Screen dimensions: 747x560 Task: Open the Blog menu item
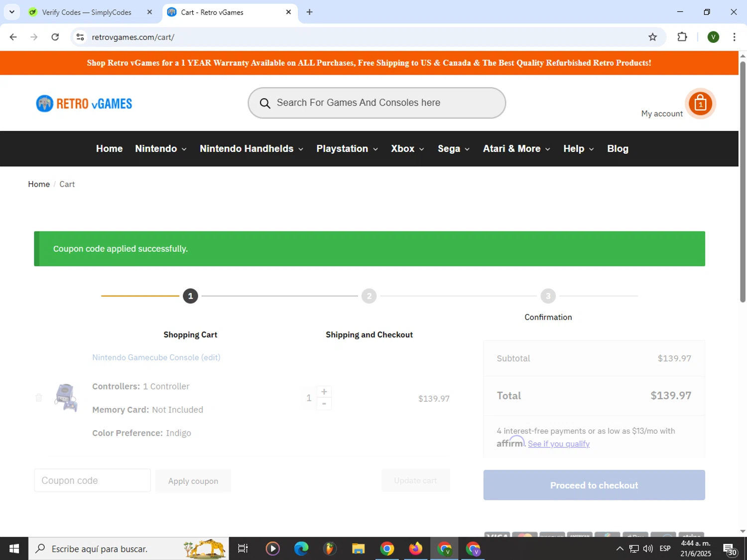[x=618, y=149]
